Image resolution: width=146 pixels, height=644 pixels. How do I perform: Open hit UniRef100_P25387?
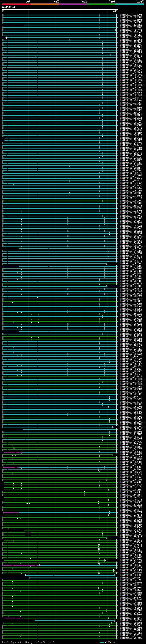(x=131, y=17)
